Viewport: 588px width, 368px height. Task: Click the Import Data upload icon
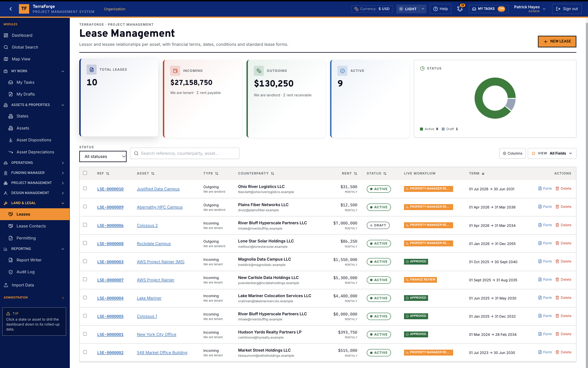pos(6,285)
